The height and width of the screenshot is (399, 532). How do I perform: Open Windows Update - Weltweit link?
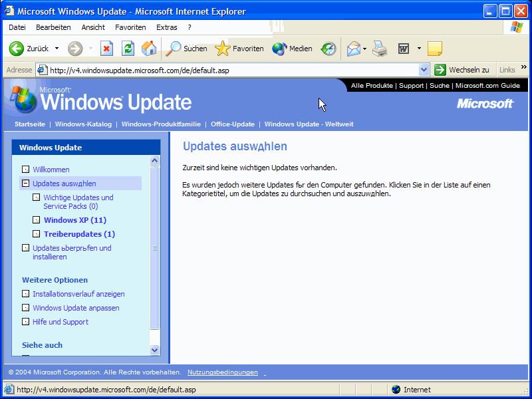pos(309,124)
